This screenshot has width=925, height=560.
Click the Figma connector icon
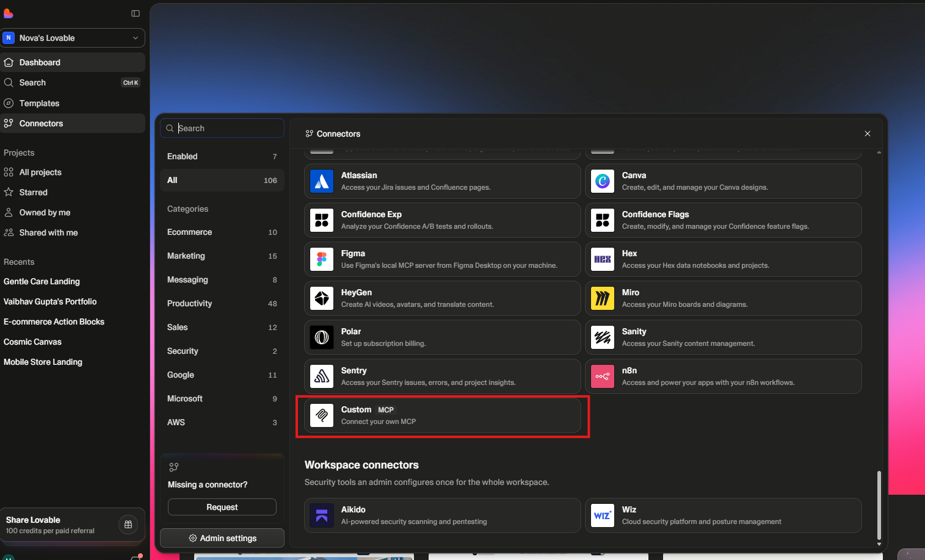point(322,259)
